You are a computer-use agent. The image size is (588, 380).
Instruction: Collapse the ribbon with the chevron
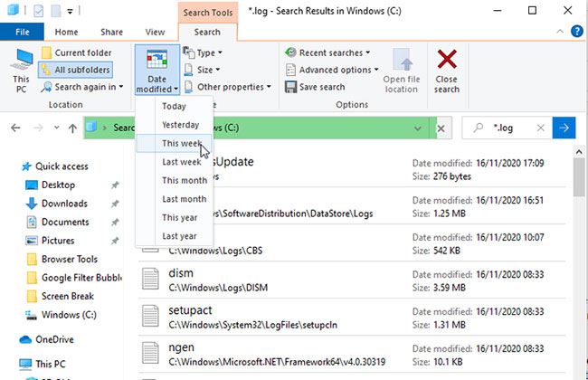tap(560, 32)
